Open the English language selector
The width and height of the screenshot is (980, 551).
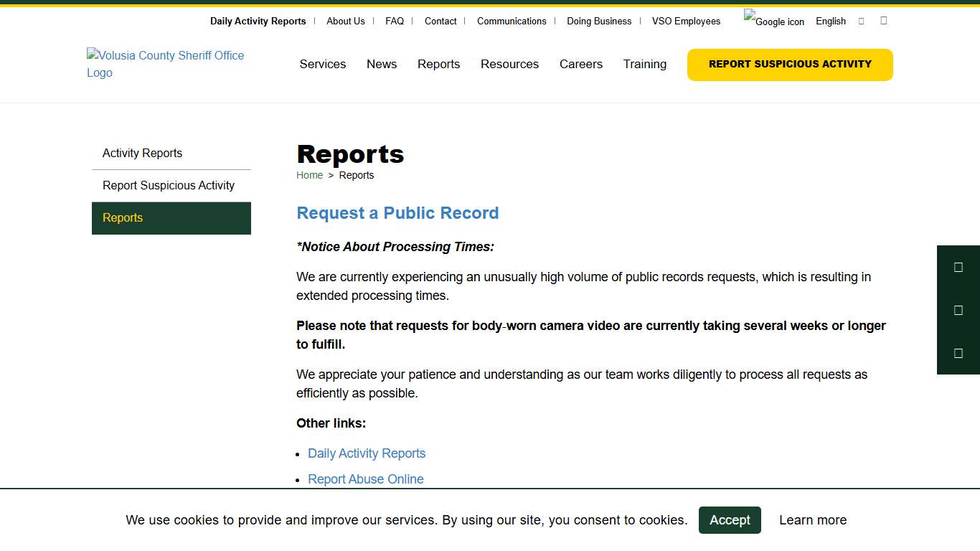(x=830, y=21)
